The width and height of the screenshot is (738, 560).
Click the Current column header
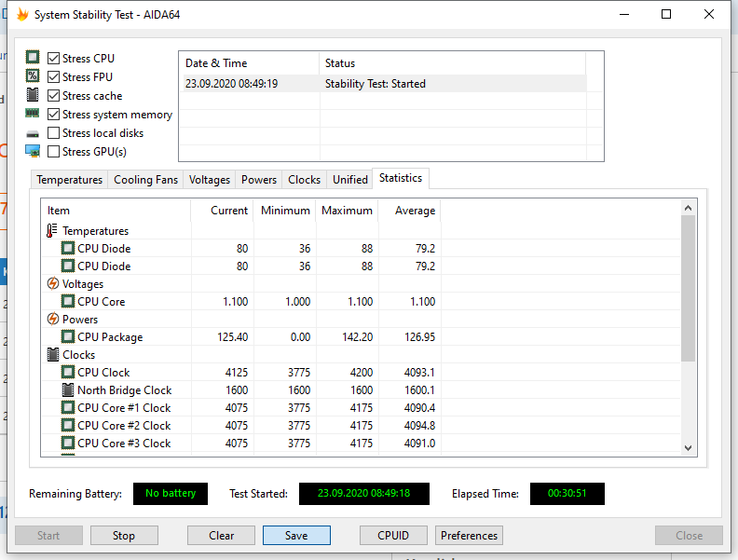(x=222, y=211)
